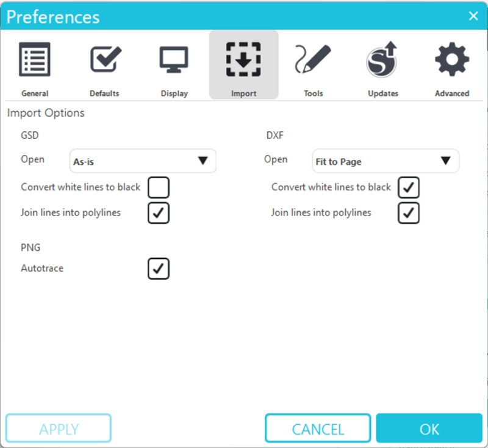488x448 pixels.
Task: Open the Display monitor icon
Action: click(x=174, y=60)
